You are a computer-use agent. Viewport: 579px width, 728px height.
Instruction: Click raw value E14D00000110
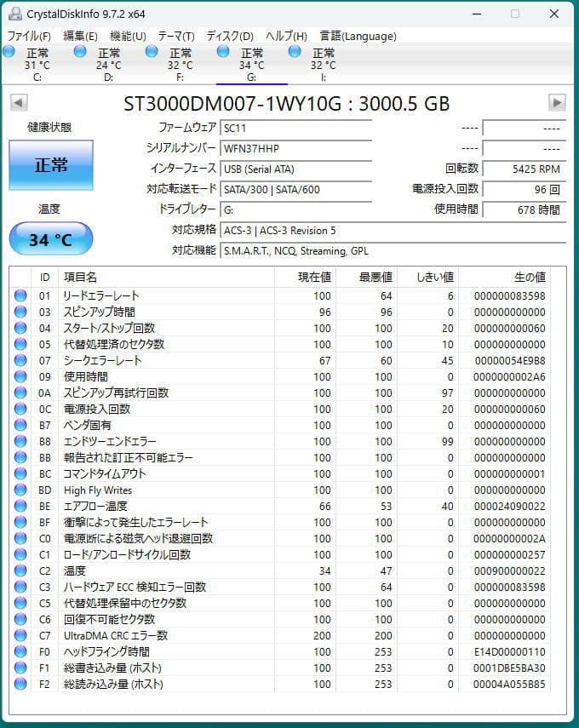510,651
